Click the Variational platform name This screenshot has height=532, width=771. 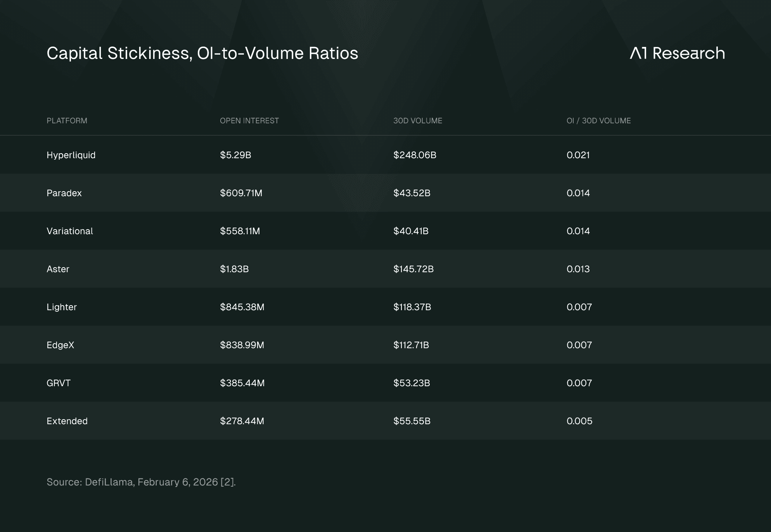[x=70, y=231]
